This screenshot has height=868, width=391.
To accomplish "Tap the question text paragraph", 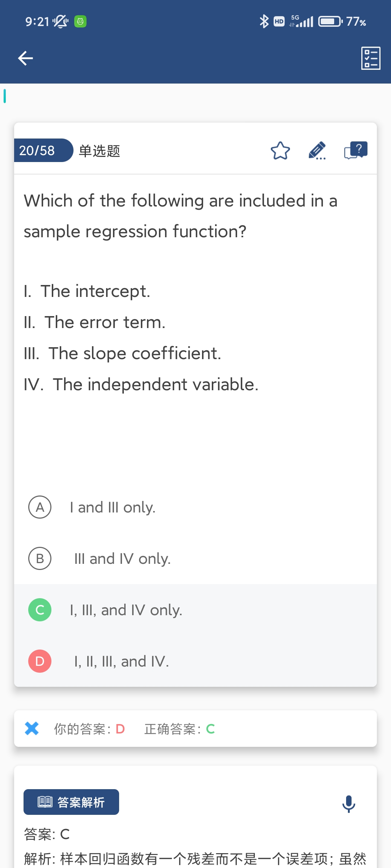I will pyautogui.click(x=180, y=216).
